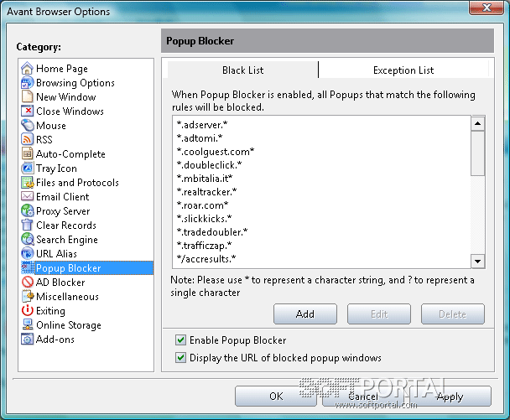Viewport: 510px width, 420px height.
Task: Disable the Enable Popup Blocker checkbox
Action: (x=180, y=340)
